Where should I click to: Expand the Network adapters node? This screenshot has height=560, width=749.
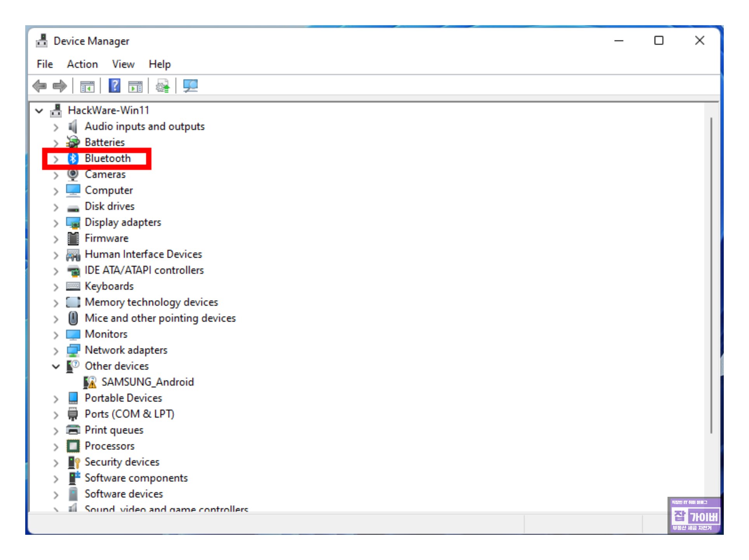coord(56,351)
